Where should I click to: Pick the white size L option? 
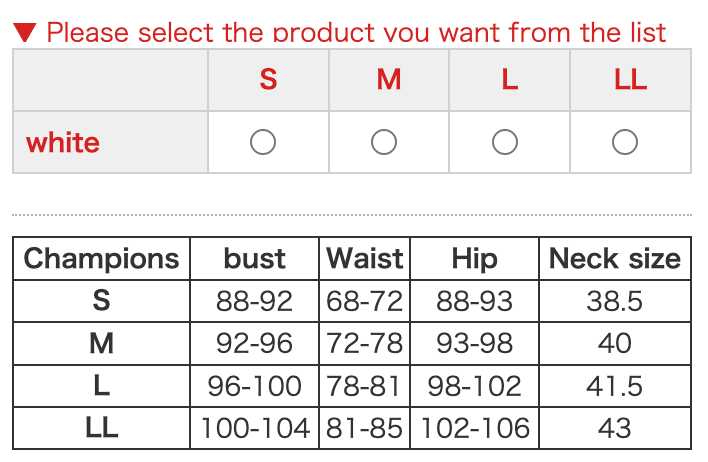pos(505,143)
